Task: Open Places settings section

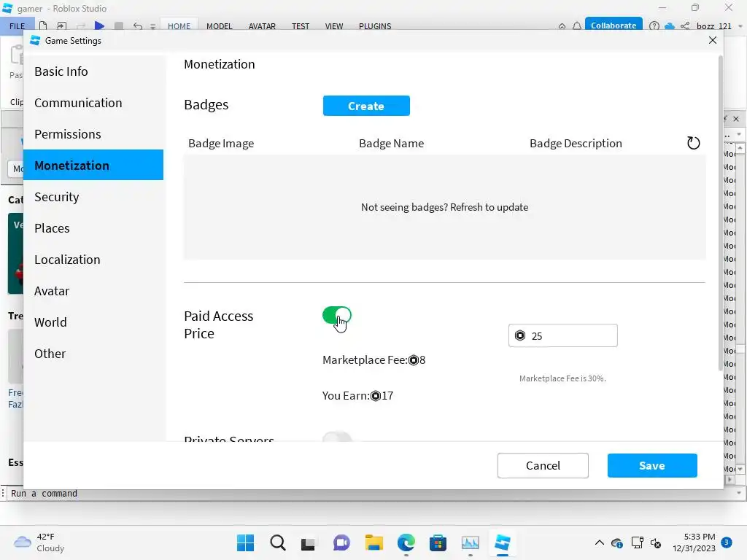Action: click(93, 228)
